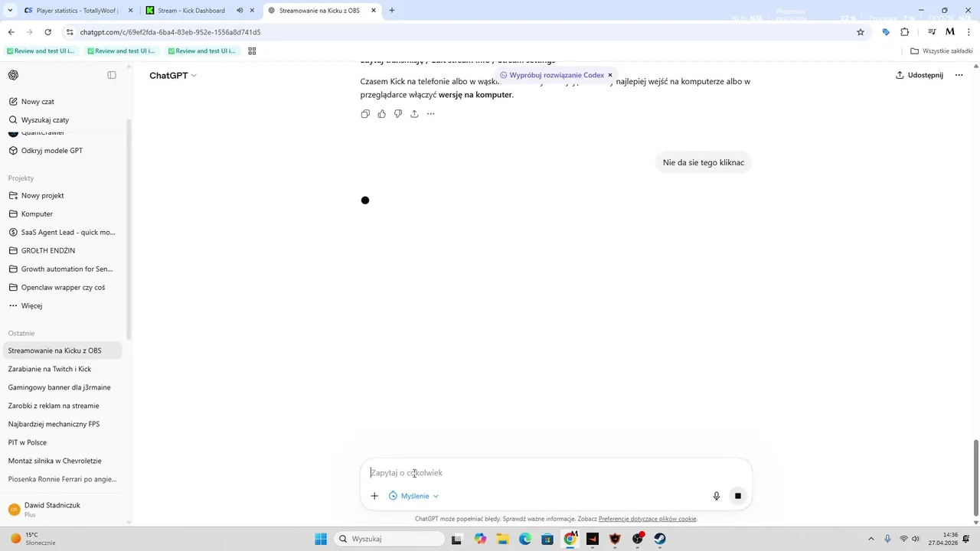The width and height of the screenshot is (980, 551).
Task: Open OBS Studio from the taskbar
Action: 638,539
